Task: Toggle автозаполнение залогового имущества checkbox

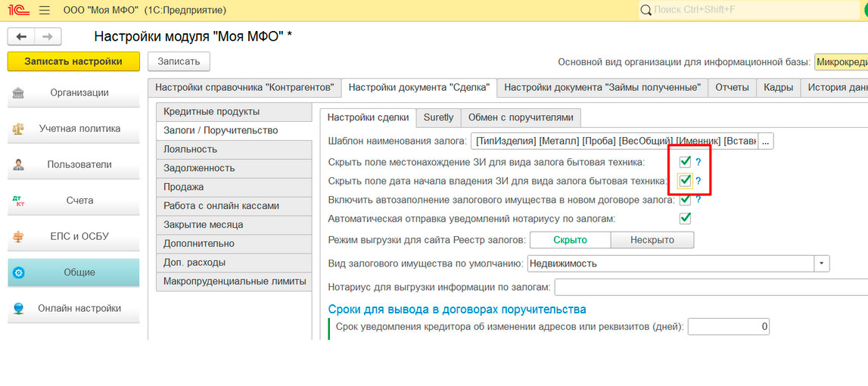Action: (x=685, y=199)
